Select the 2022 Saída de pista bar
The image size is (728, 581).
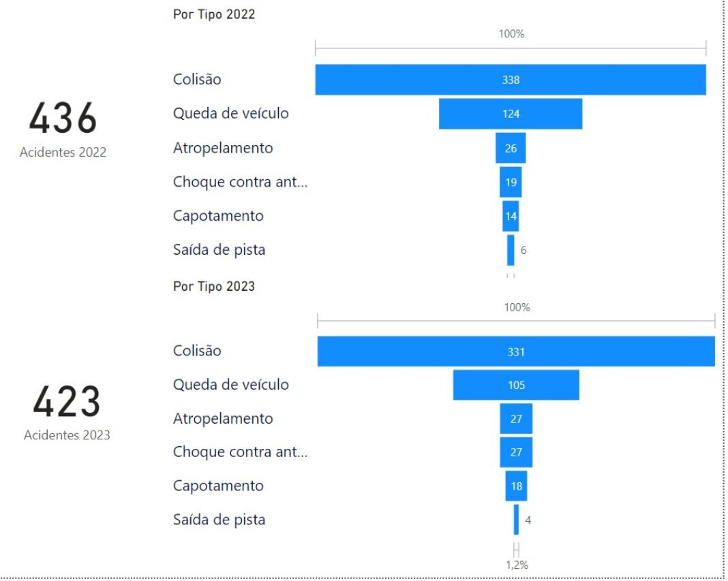click(511, 250)
